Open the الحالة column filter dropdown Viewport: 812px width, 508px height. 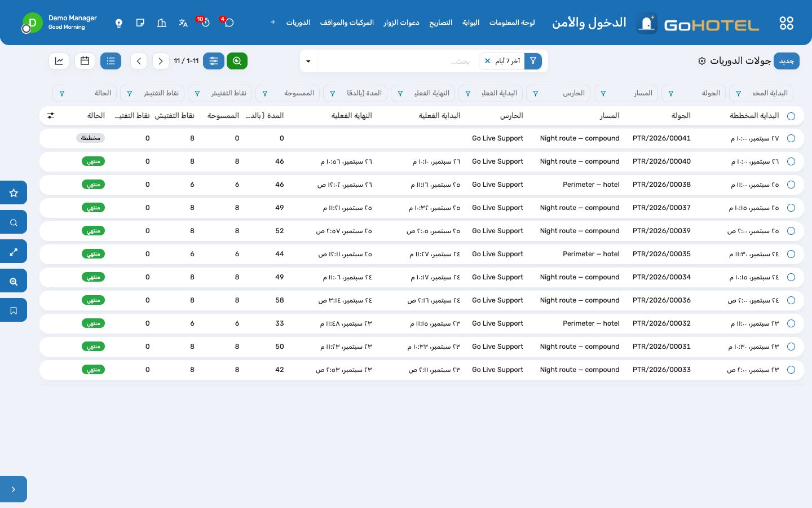(62, 94)
